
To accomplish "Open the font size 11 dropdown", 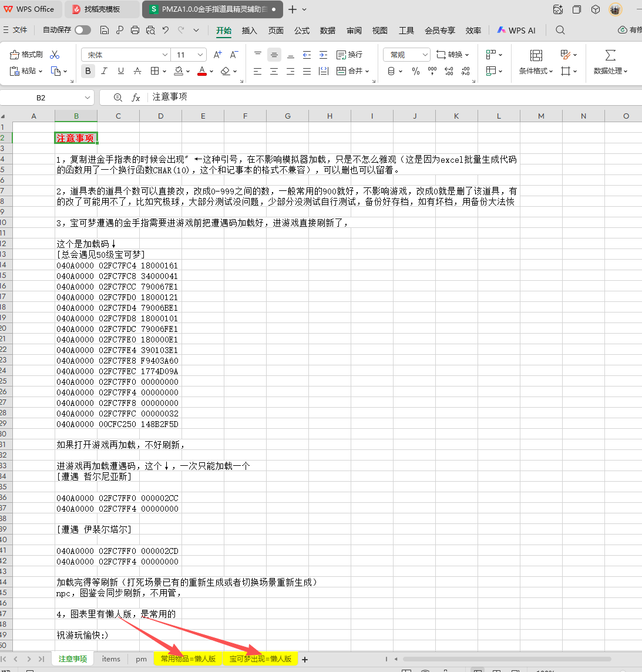I will coord(200,55).
